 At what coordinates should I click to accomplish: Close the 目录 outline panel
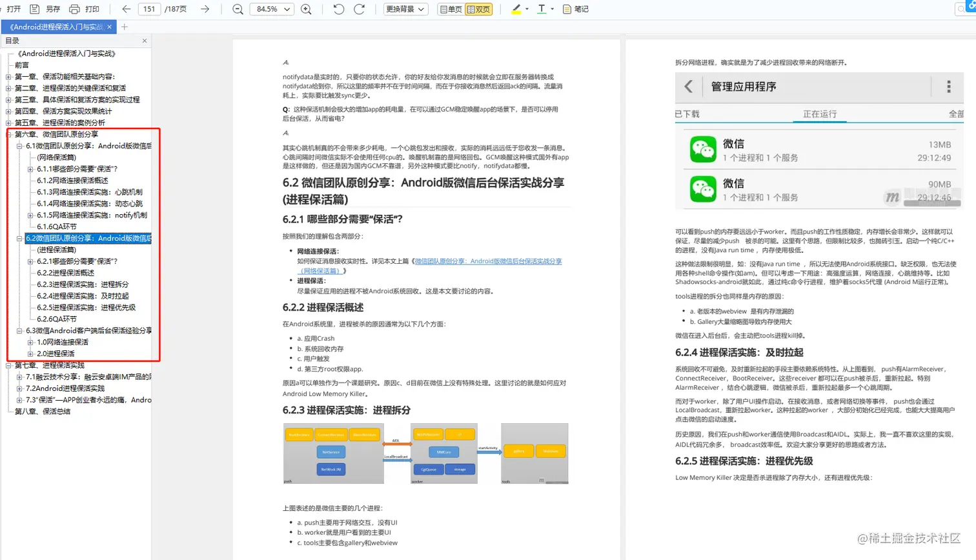[145, 41]
